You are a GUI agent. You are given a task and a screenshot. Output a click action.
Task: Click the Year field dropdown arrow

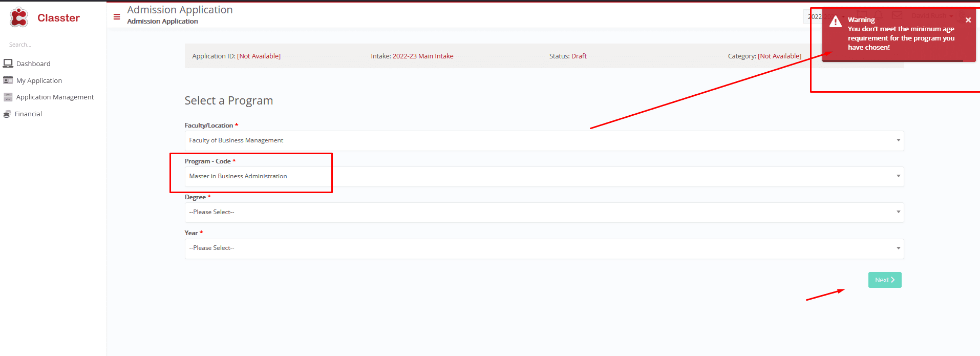click(x=898, y=248)
